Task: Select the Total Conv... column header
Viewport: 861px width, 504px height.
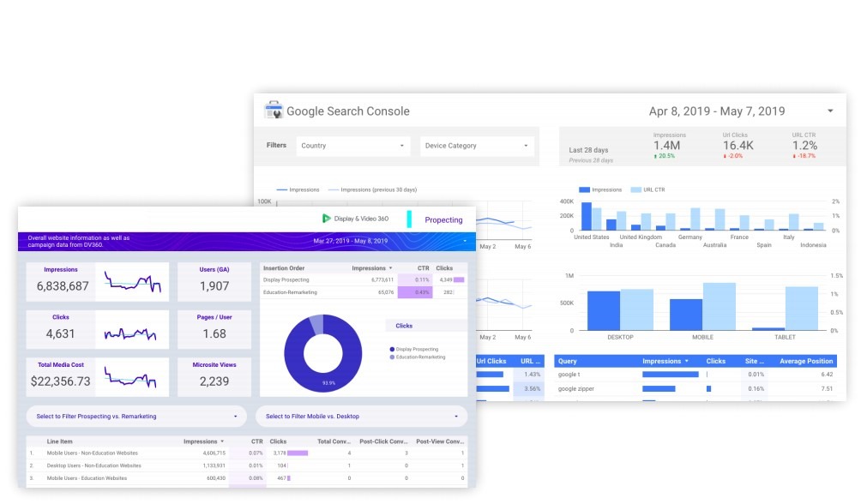Action: tap(334, 441)
